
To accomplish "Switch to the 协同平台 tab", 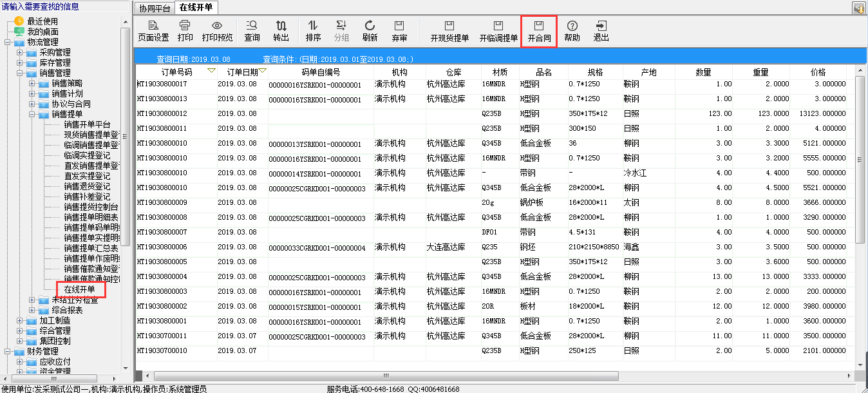I will (154, 8).
